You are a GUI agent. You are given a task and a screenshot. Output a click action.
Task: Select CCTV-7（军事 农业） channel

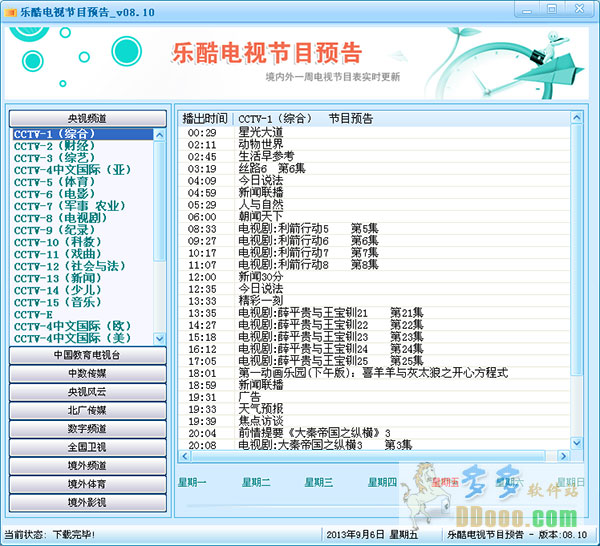pos(83,206)
